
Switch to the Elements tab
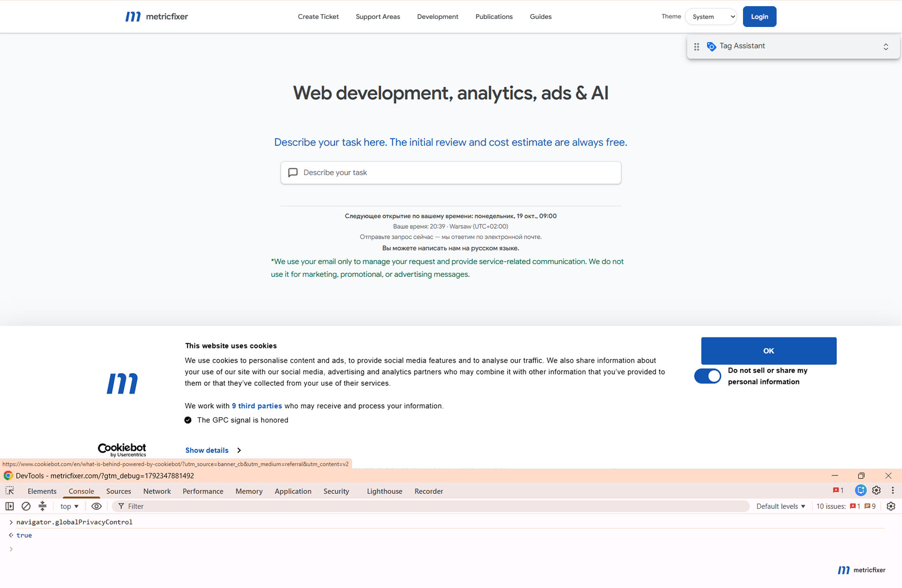[x=42, y=491]
